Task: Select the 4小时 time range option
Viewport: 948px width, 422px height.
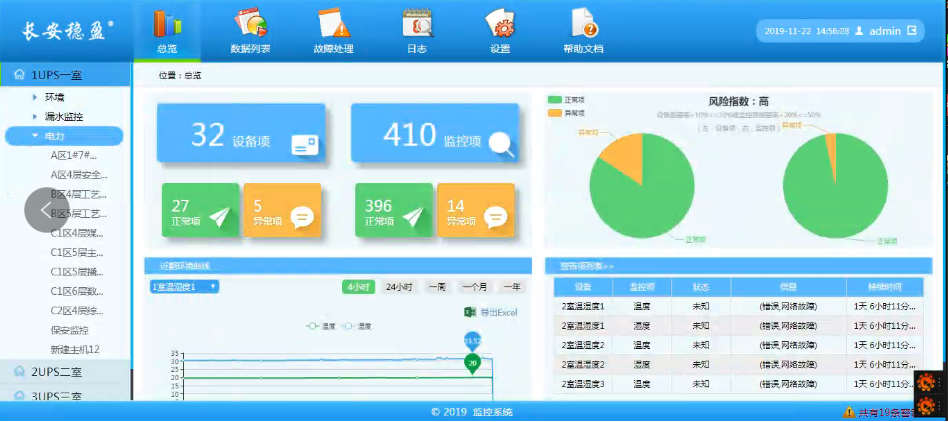Action: pos(359,287)
